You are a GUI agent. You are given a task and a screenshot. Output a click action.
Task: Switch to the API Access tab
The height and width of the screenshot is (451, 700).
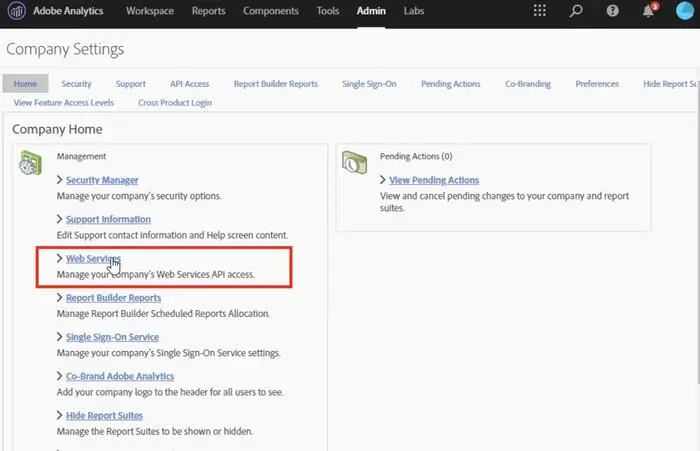pyautogui.click(x=189, y=84)
